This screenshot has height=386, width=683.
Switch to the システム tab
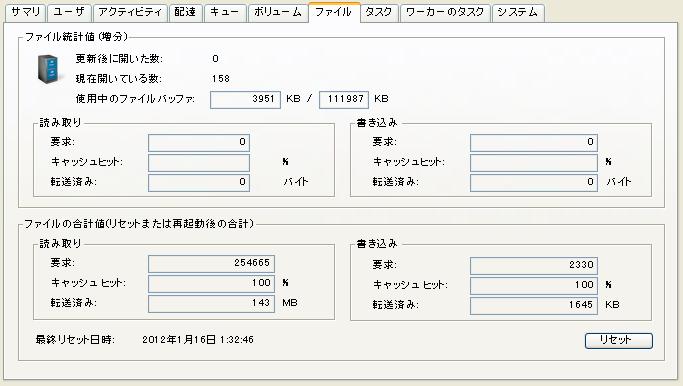[x=517, y=12]
